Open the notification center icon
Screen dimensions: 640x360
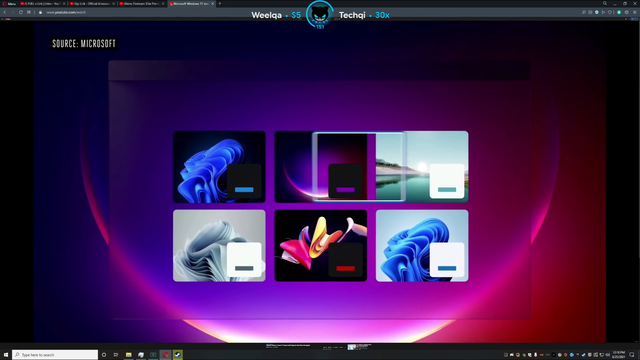[x=632, y=355]
